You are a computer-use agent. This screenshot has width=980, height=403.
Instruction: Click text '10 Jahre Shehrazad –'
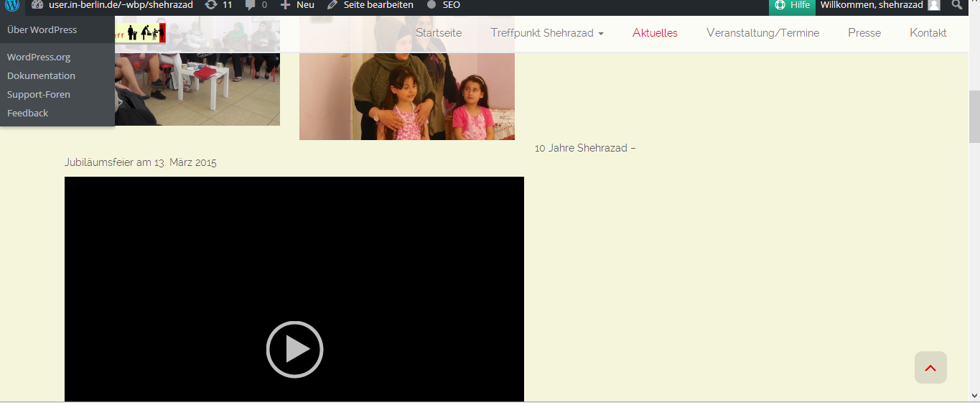point(585,149)
